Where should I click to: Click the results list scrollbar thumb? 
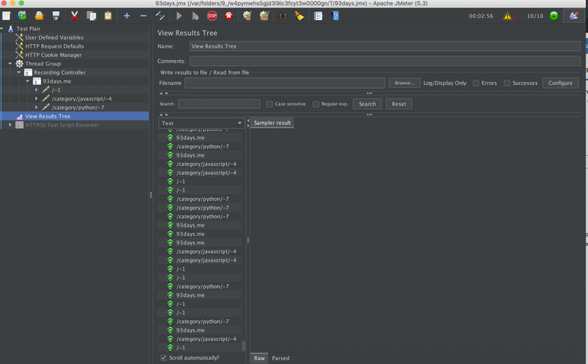pos(243,346)
